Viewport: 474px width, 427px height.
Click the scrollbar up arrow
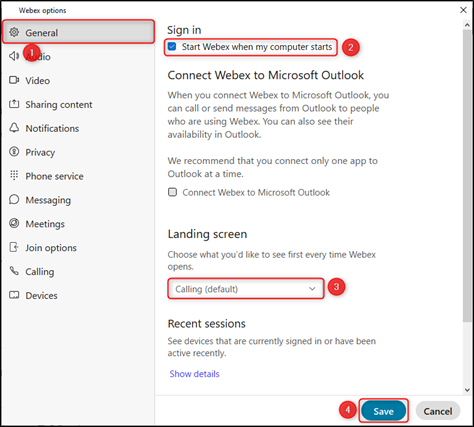467,25
